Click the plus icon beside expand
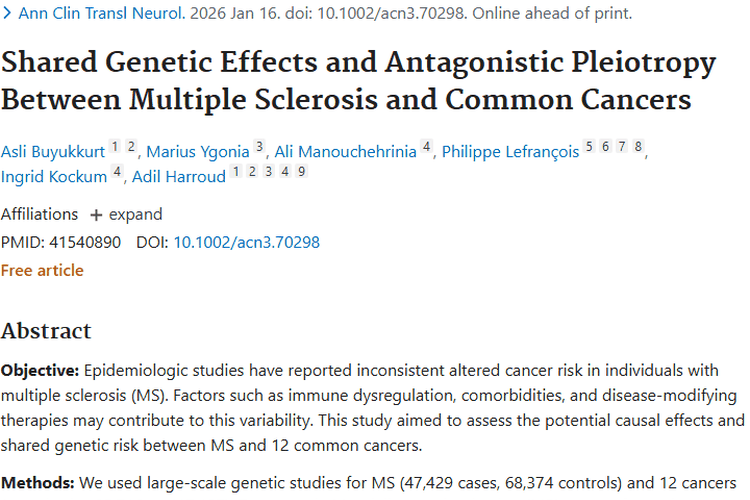Image resolution: width=750 pixels, height=500 pixels. point(96,215)
